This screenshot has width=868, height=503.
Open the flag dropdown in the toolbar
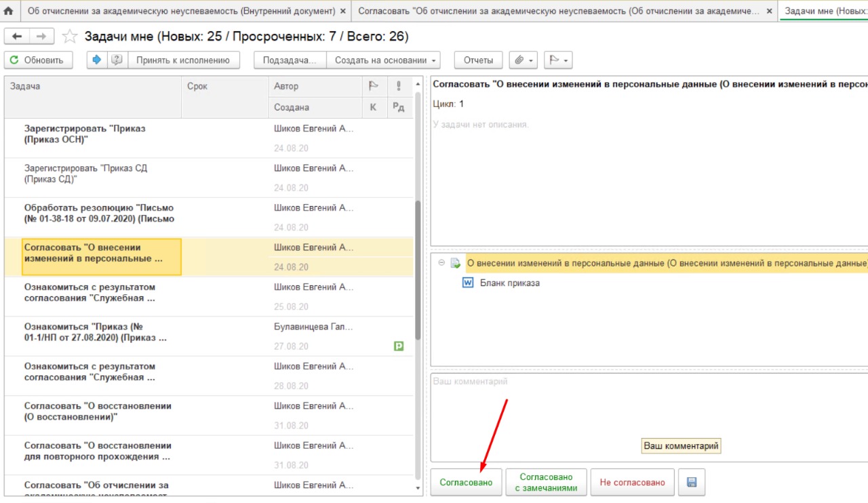558,60
